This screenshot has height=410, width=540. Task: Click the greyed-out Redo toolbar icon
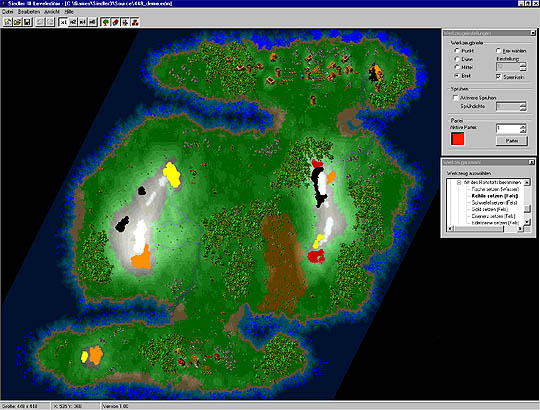tap(50, 22)
